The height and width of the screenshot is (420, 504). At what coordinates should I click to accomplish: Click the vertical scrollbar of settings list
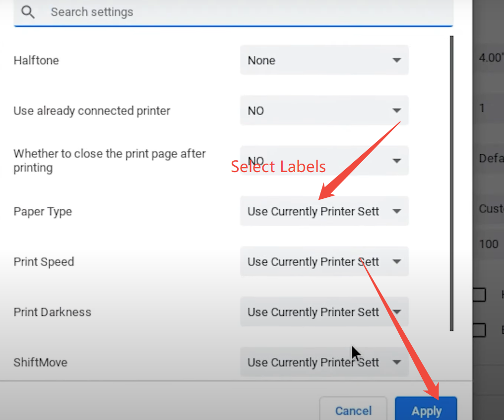tap(451, 182)
